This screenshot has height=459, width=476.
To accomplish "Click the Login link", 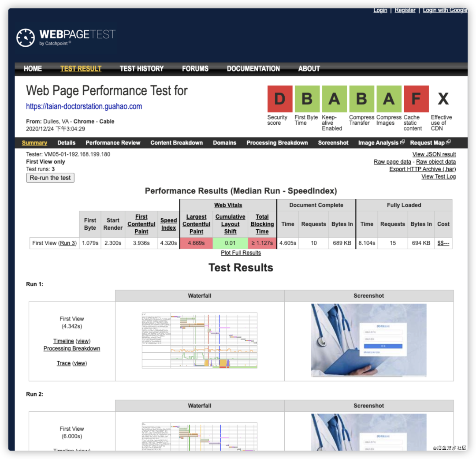I will tap(380, 10).
